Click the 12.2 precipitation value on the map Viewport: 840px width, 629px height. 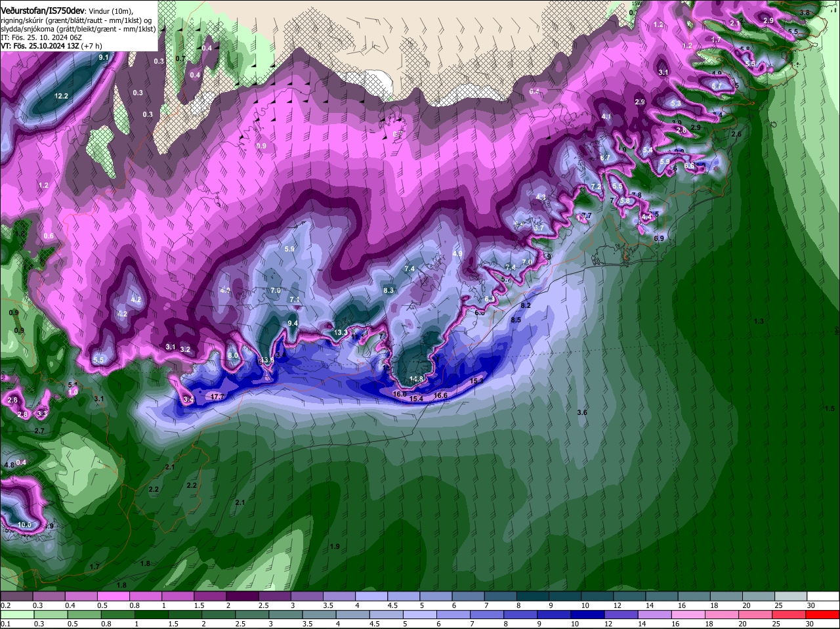tap(62, 96)
